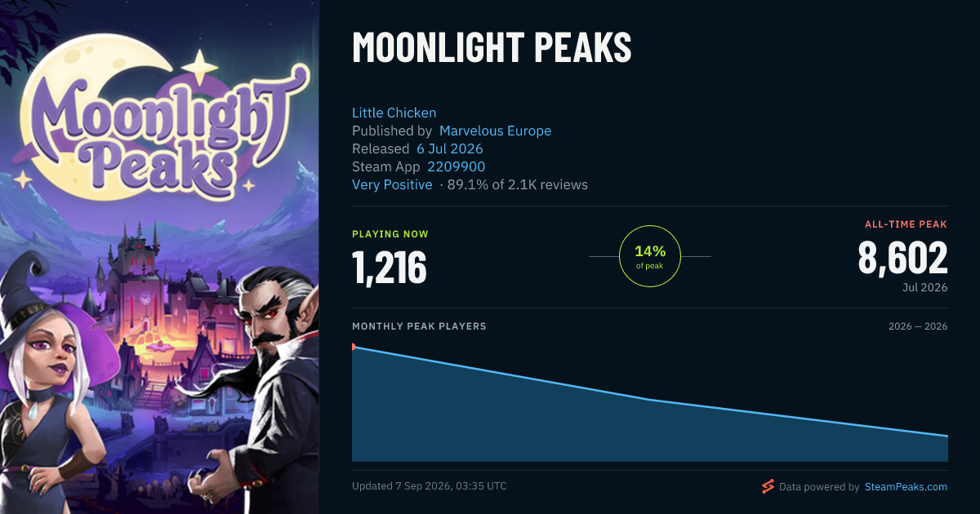Select the orange peak marker on the chart
This screenshot has height=514, width=980.
353,347
